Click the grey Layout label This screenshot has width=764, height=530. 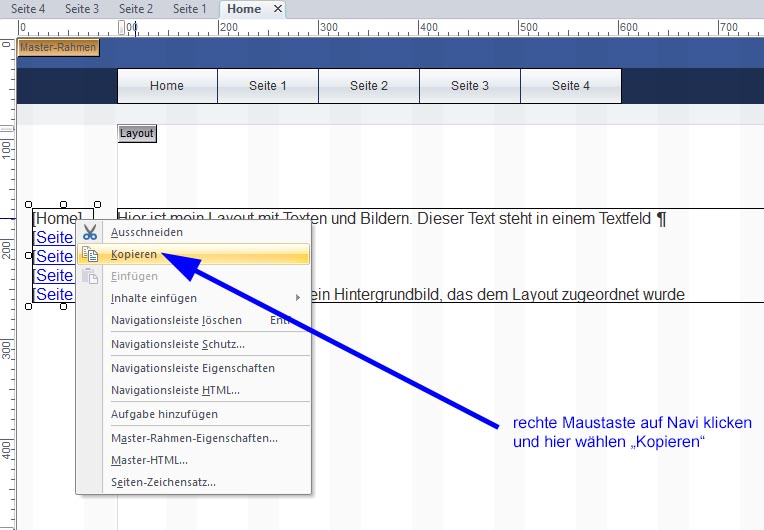click(137, 133)
